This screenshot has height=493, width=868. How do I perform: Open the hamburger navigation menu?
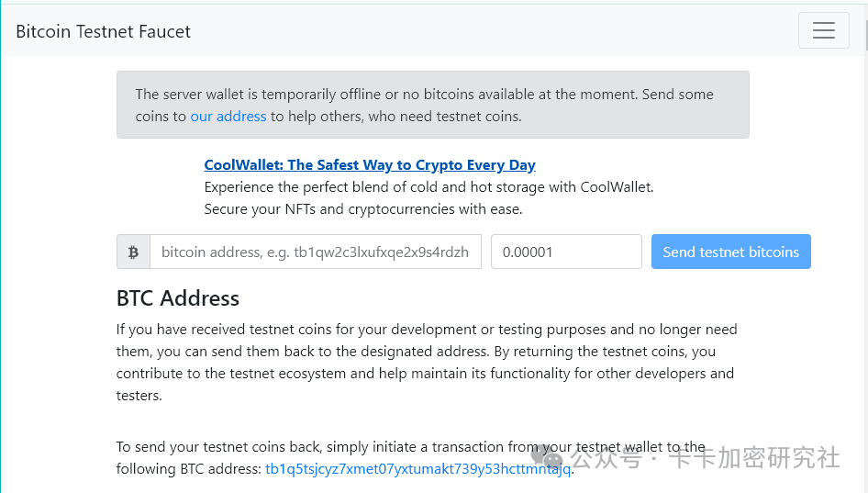(823, 30)
